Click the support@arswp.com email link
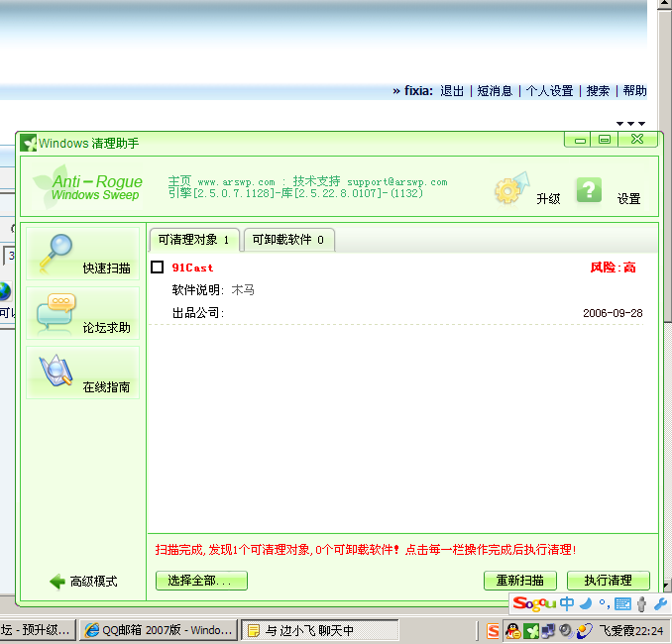This screenshot has width=672, height=644. (x=396, y=182)
